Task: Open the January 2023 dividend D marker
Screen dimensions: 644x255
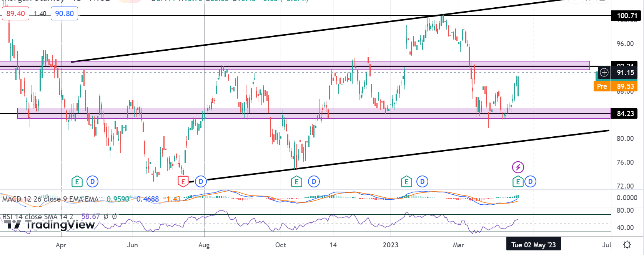Action: 423,182
